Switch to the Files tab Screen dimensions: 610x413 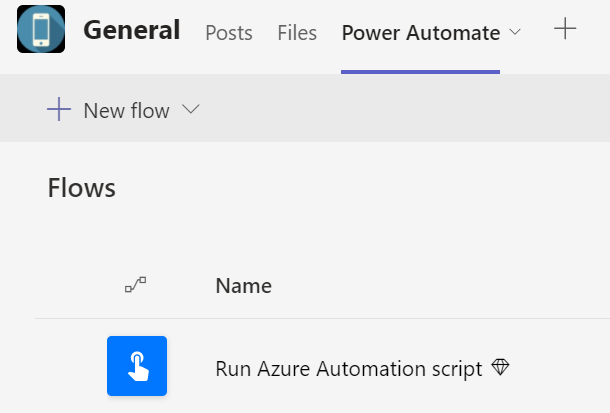pyautogui.click(x=297, y=33)
